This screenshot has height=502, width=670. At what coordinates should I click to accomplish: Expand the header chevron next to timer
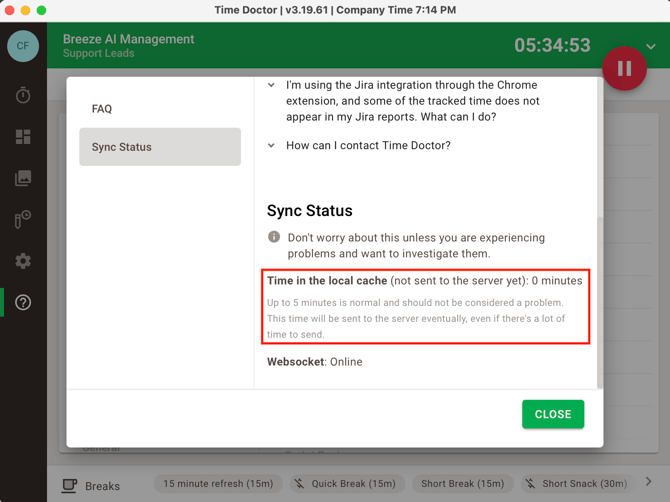pyautogui.click(x=651, y=47)
